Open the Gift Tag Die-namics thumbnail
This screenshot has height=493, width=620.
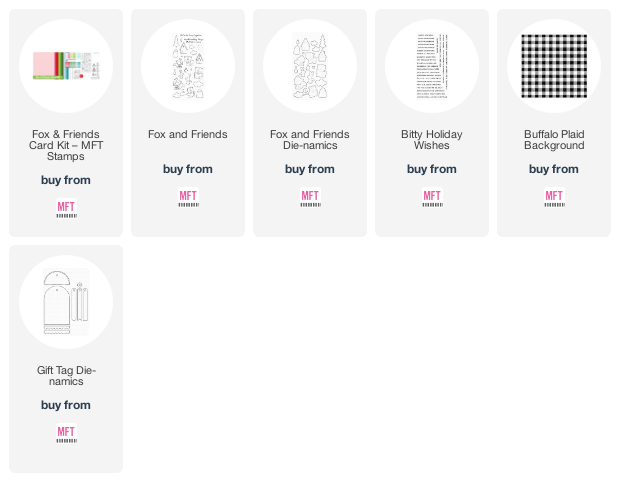(66, 302)
